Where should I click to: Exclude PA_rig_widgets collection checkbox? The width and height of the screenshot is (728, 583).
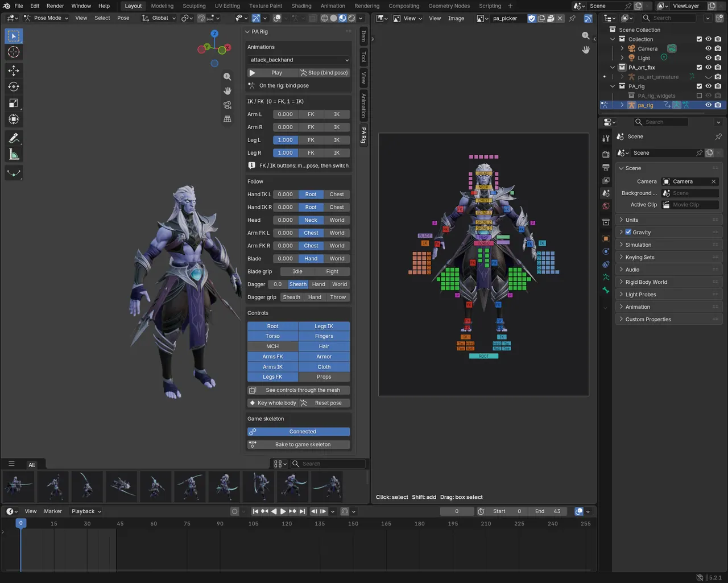[700, 96]
